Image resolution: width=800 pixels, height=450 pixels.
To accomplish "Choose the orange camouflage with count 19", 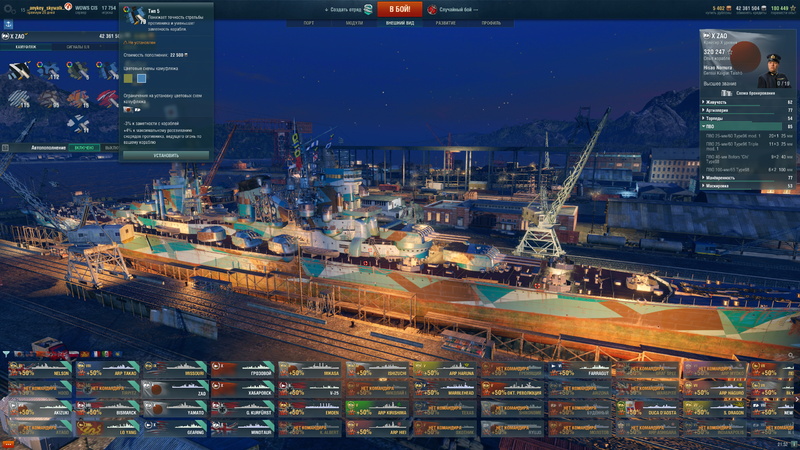I will pos(78,98).
